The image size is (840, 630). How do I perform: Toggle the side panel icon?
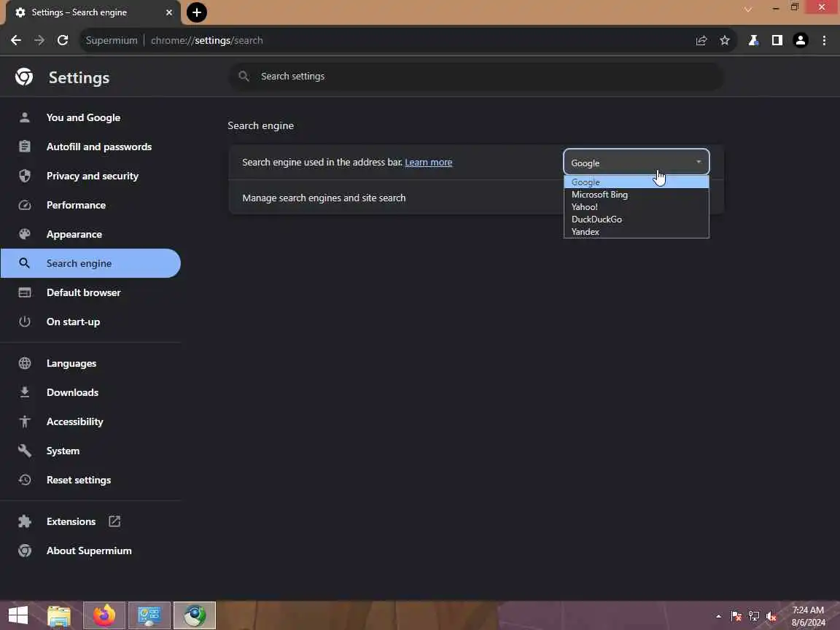coord(777,40)
